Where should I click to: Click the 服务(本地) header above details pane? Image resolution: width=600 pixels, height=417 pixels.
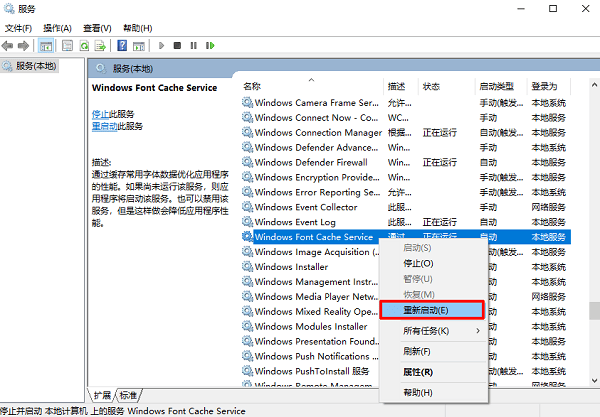[x=133, y=69]
